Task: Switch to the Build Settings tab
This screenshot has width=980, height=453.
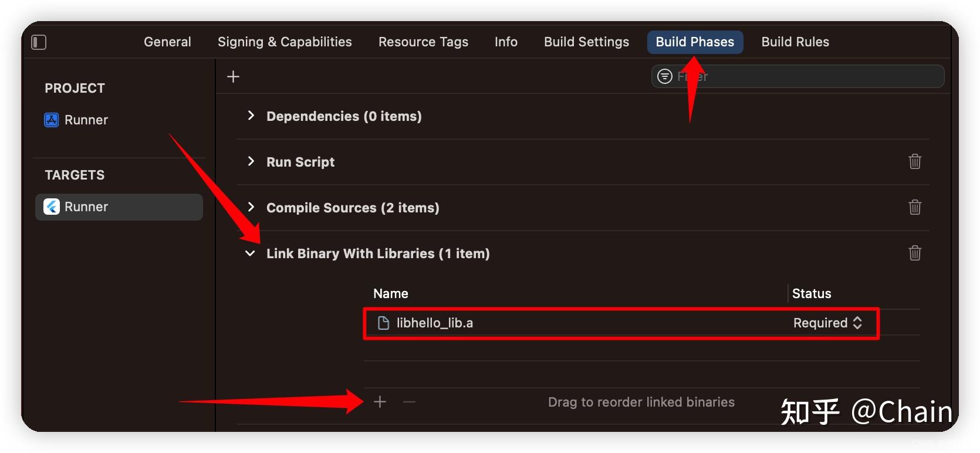Action: (x=586, y=42)
